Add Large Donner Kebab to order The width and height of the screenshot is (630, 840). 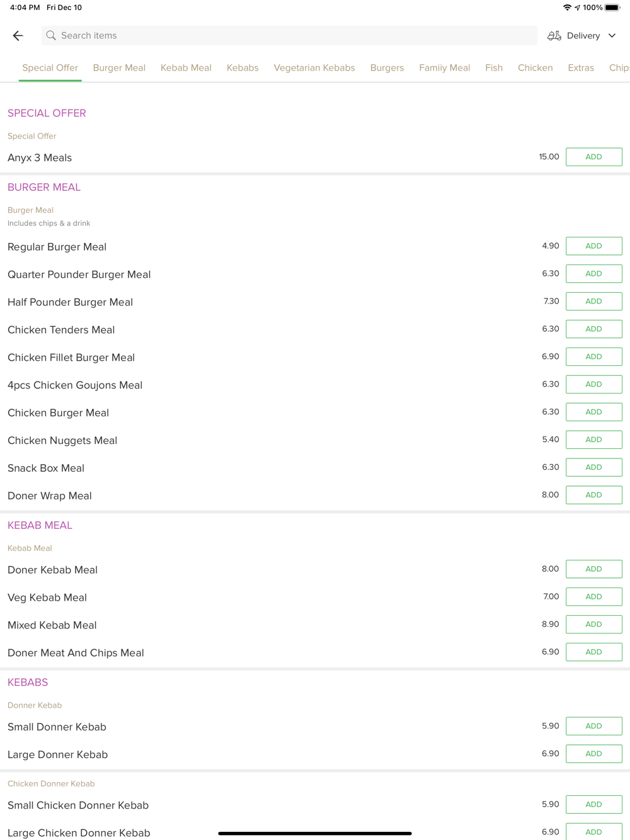coord(594,754)
